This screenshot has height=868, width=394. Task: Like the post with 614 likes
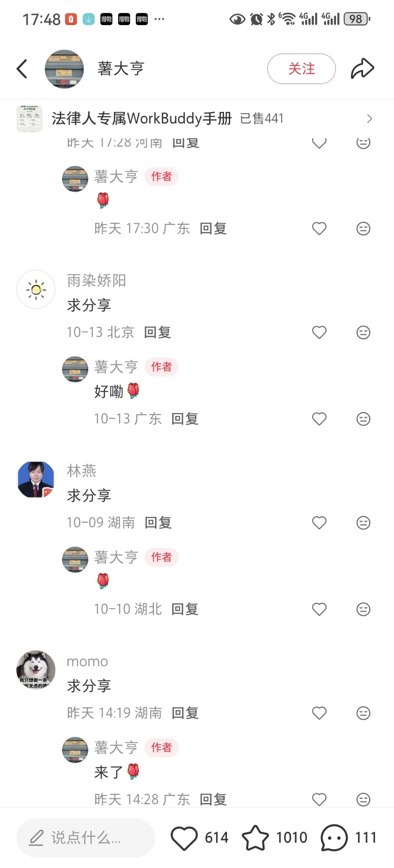coord(184,838)
